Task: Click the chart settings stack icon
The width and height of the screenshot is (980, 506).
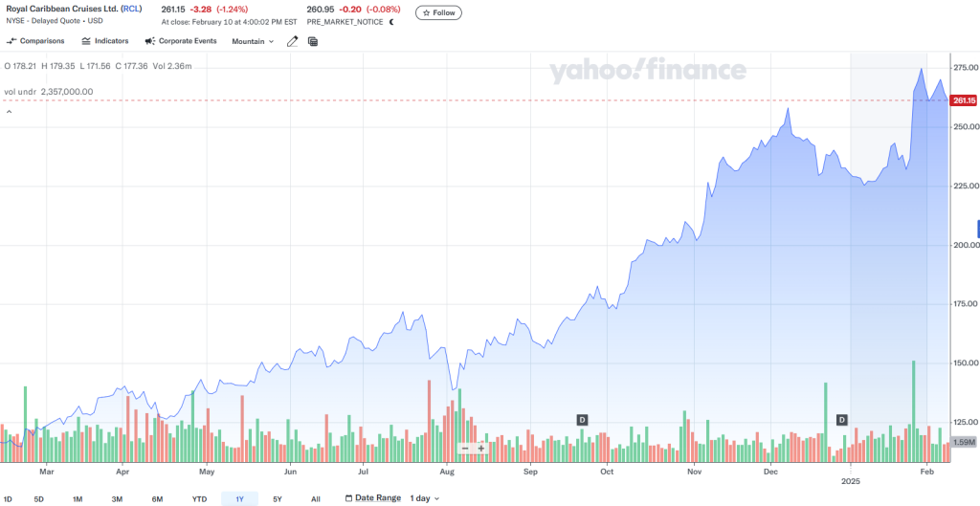Action: click(313, 41)
